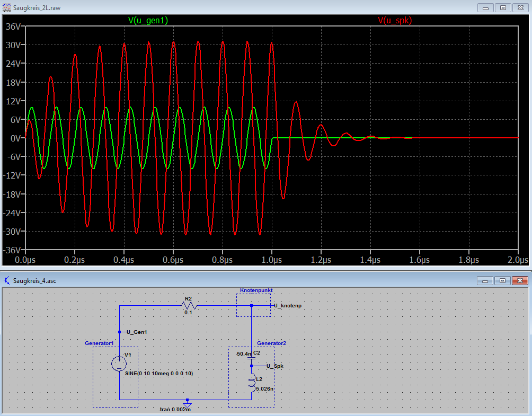Image resolution: width=532 pixels, height=416 pixels.
Task: Click the 36V label on the vertical axis
Action: 12,26
